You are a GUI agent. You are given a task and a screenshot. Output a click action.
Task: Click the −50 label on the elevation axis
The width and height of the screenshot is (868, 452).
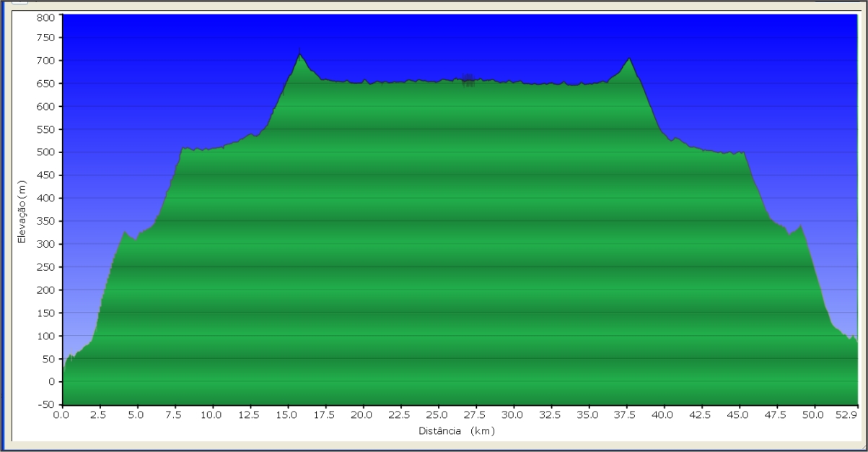[47, 404]
